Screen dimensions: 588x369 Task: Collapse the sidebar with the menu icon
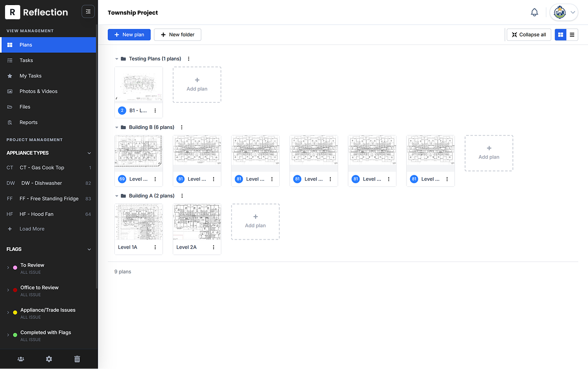tap(88, 12)
